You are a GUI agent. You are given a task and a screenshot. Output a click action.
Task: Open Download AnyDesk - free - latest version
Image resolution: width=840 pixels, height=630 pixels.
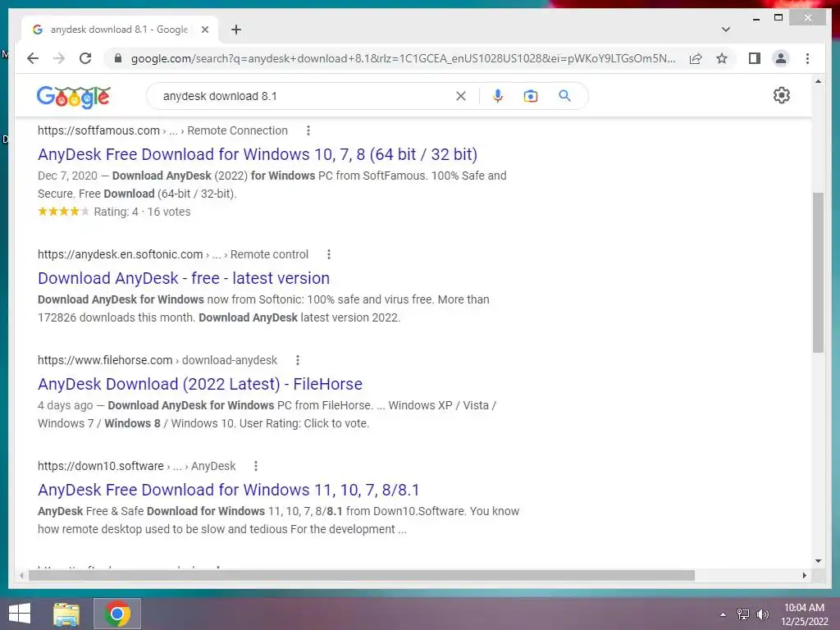pos(184,278)
